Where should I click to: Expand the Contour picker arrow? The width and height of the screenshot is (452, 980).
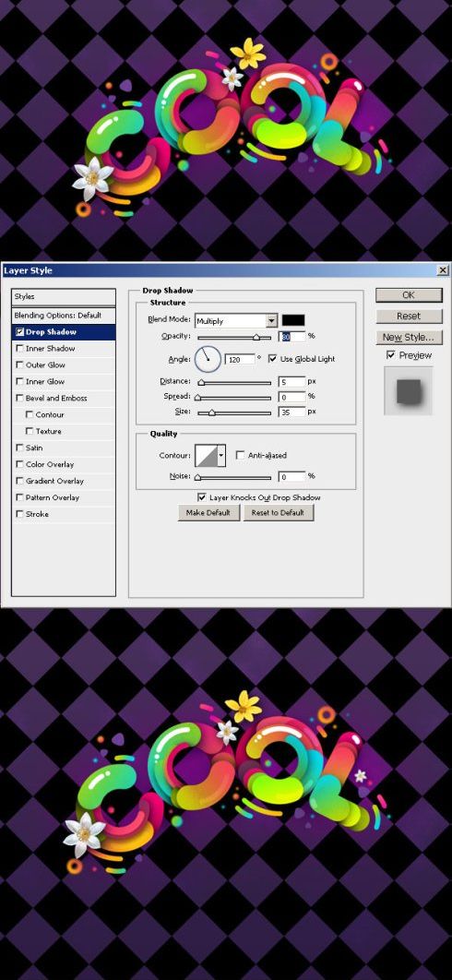click(x=221, y=456)
